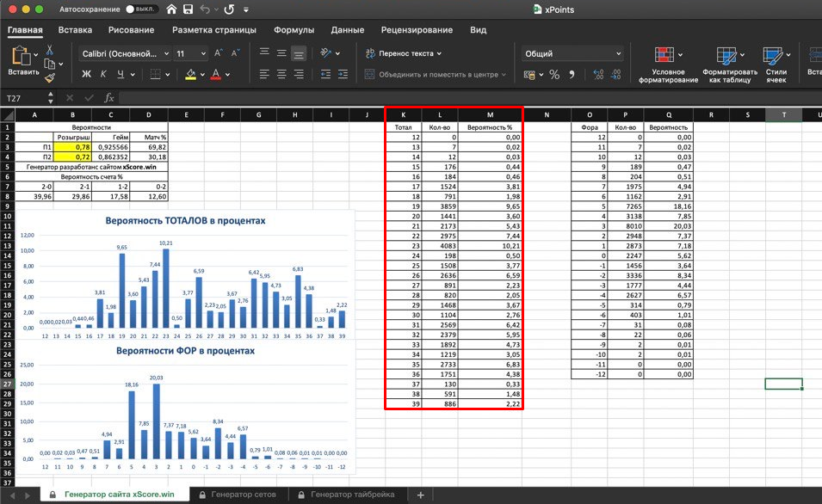Click the Redo circular arrow icon
This screenshot has height=504, width=822.
[x=229, y=9]
